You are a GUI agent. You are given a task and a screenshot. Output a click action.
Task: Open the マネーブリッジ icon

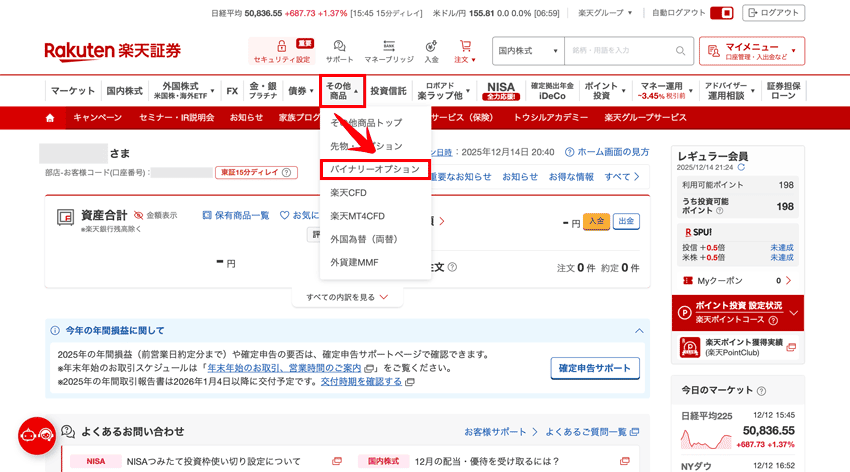pos(389,46)
